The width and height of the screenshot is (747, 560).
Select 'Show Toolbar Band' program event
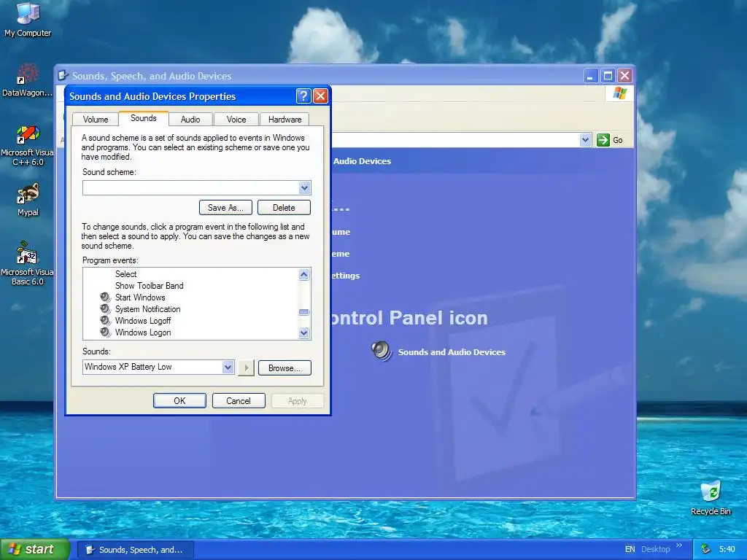(x=149, y=286)
